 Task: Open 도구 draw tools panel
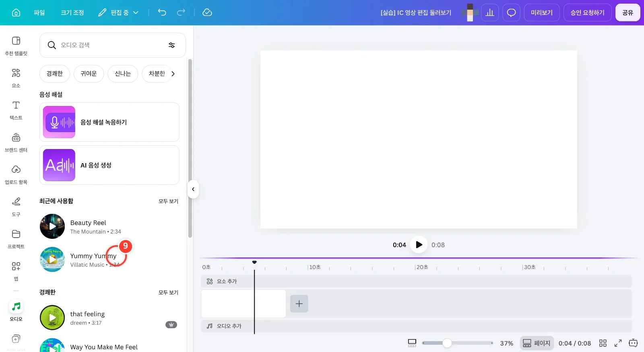[x=16, y=207]
